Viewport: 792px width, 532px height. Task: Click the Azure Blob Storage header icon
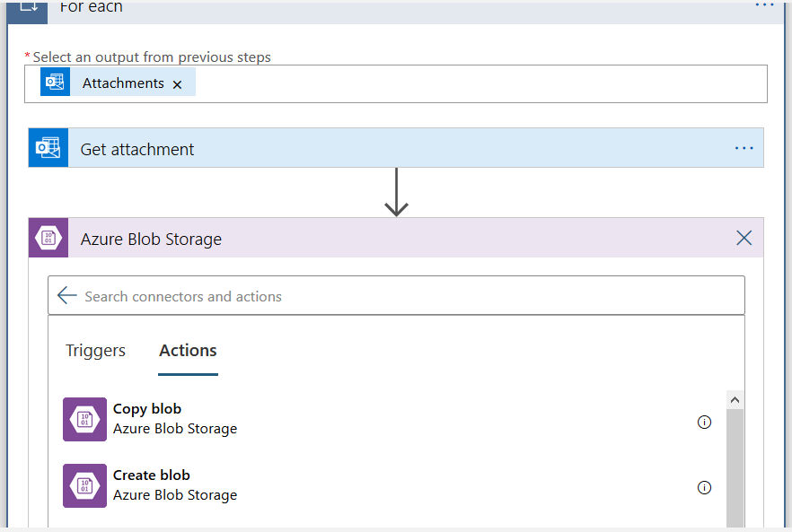click(48, 239)
